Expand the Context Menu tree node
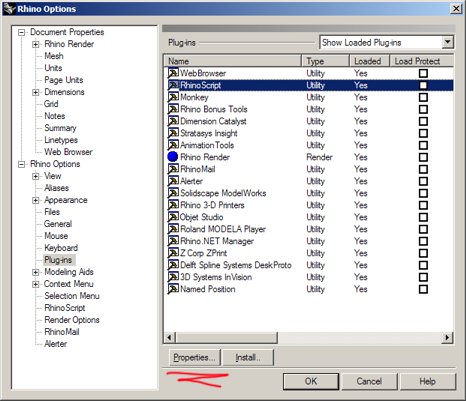466x401 pixels. pos(36,284)
